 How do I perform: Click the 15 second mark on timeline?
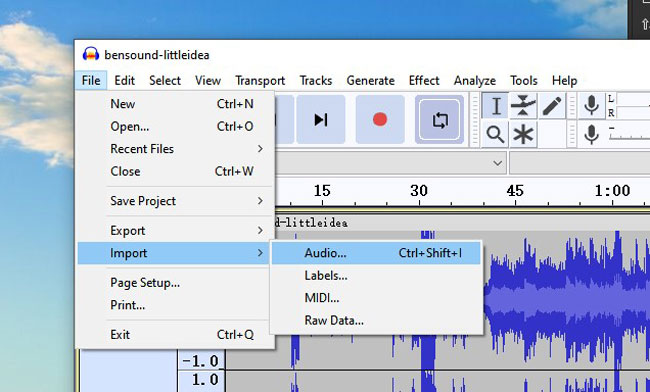[x=322, y=191]
